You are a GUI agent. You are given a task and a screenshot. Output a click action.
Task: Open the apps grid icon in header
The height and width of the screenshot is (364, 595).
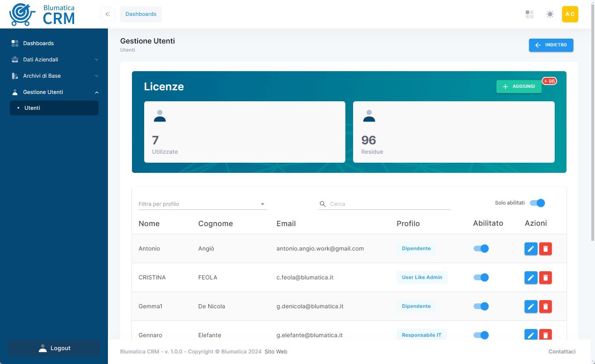click(x=529, y=14)
